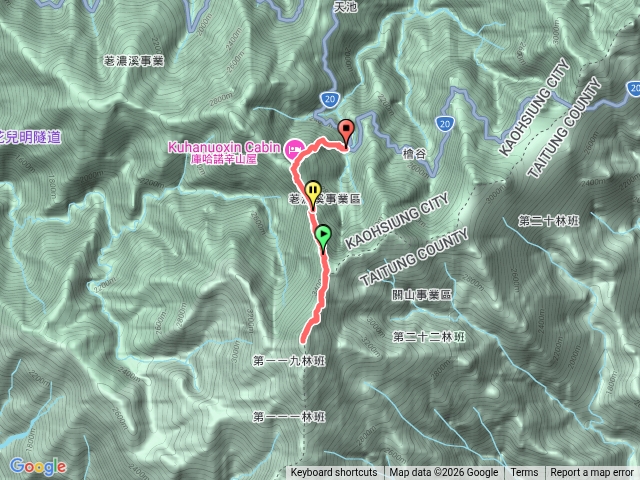Viewport: 640px width, 480px height.
Task: Click the Map data ©2026 Google text
Action: click(443, 473)
